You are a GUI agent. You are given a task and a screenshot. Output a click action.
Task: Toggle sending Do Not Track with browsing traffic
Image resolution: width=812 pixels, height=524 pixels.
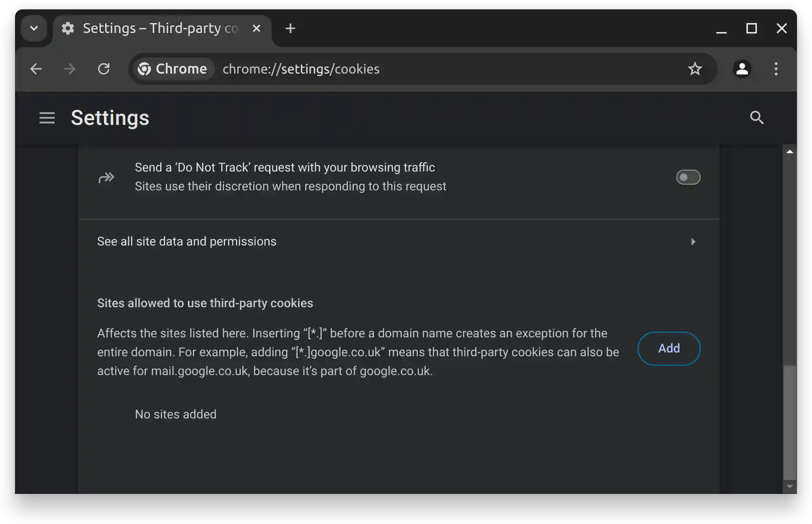click(x=688, y=177)
